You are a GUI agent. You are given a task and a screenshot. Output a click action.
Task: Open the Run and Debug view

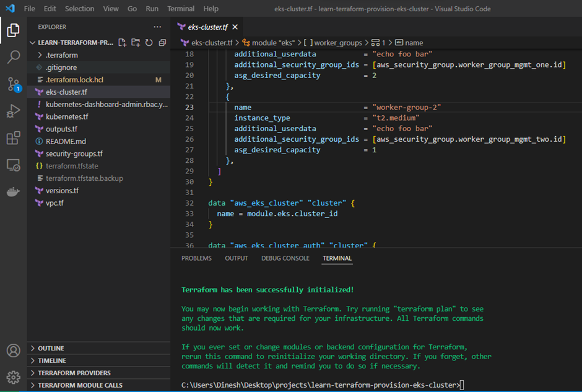(x=13, y=111)
